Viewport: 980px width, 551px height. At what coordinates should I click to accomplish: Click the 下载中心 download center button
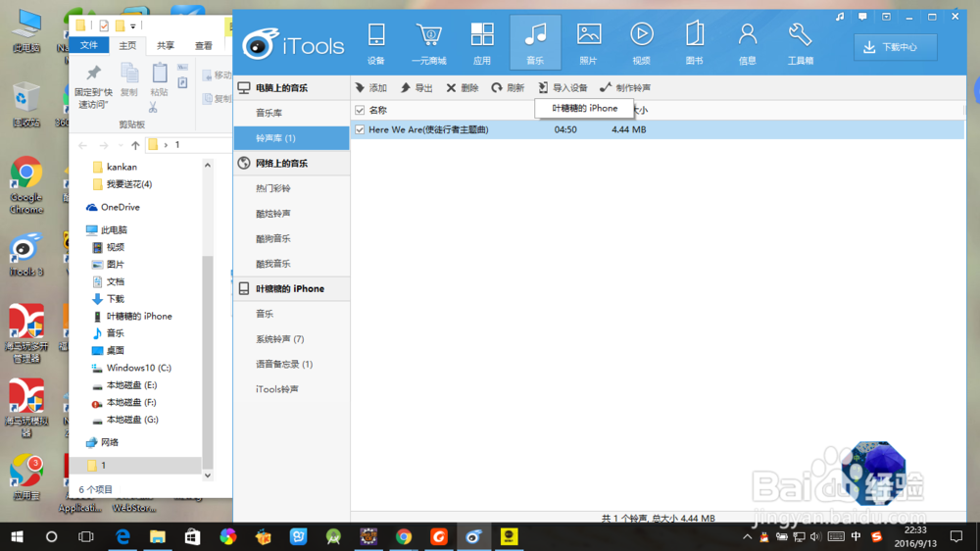click(896, 47)
